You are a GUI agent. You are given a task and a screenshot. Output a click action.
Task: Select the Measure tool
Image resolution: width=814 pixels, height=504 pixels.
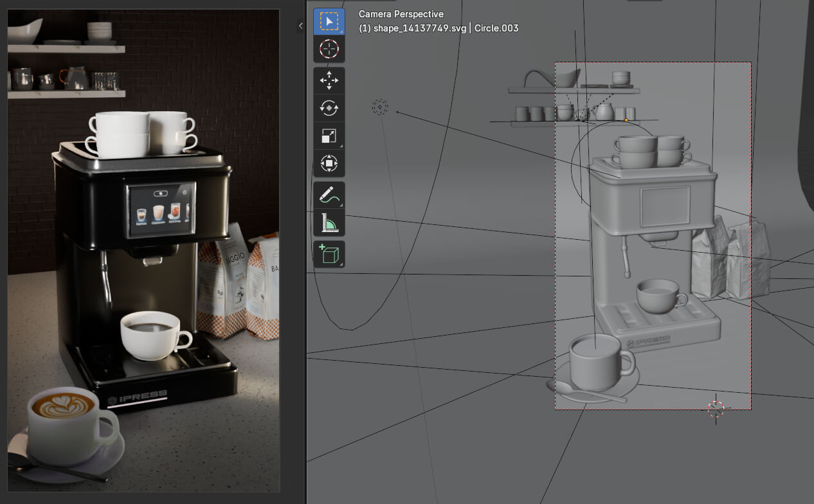coord(329,223)
